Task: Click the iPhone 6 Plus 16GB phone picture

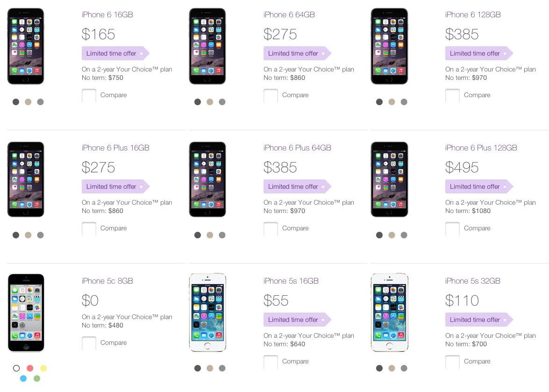Action: (x=26, y=179)
